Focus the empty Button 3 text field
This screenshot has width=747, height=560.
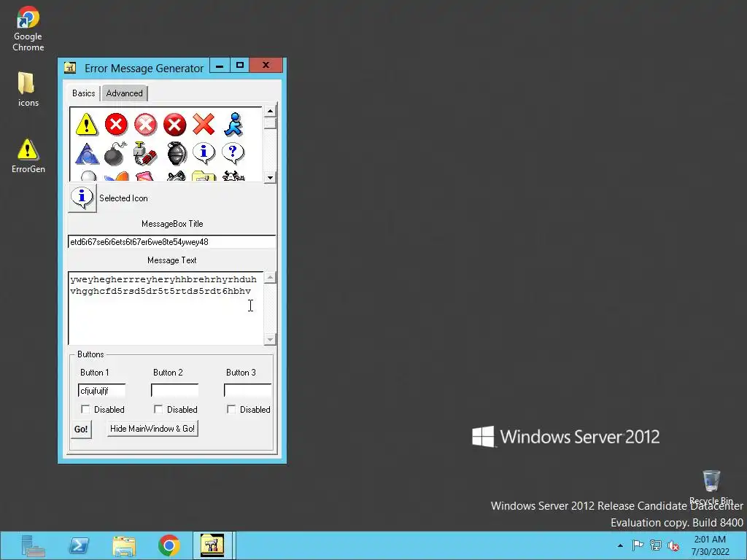coord(247,391)
